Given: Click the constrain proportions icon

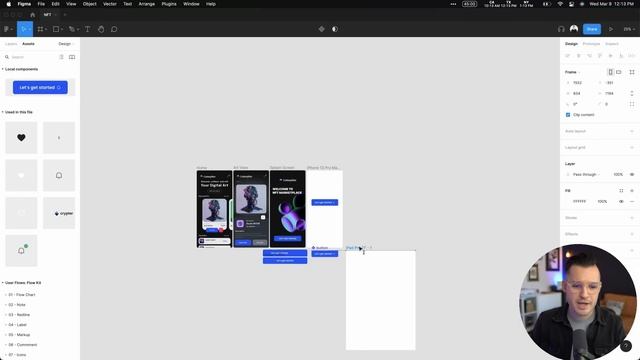Looking at the screenshot, I should tap(632, 93).
